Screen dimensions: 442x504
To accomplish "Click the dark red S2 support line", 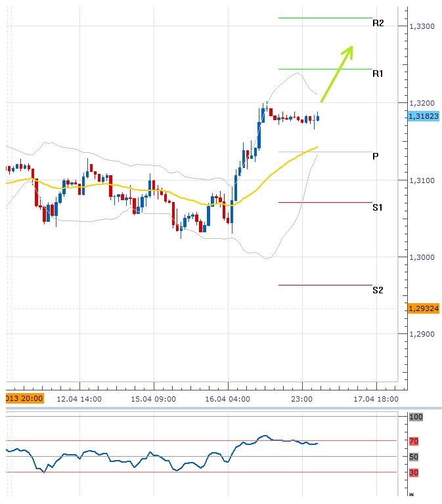I will (325, 285).
